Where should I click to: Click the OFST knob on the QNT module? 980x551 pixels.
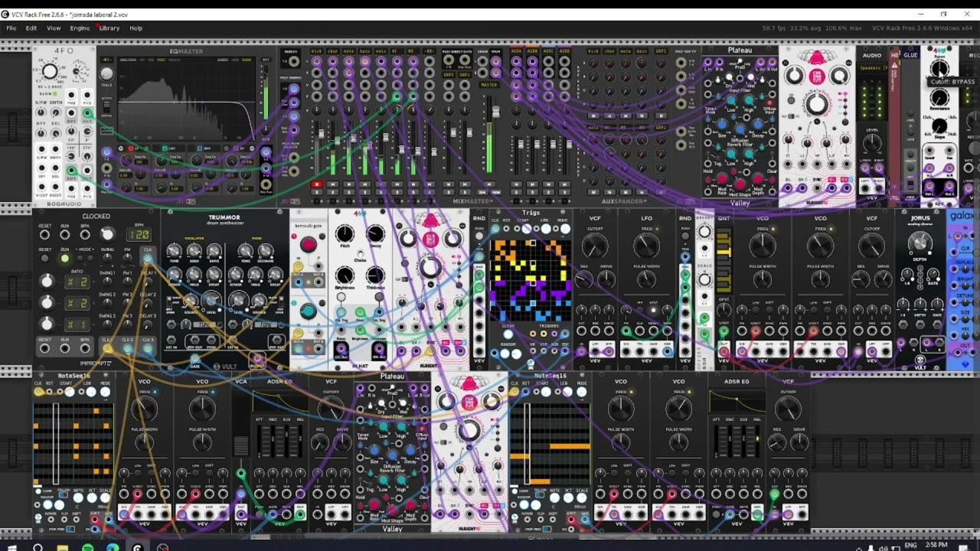(724, 310)
